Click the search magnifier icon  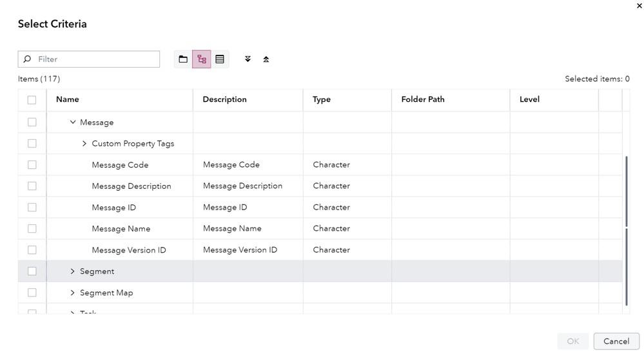[x=27, y=59]
